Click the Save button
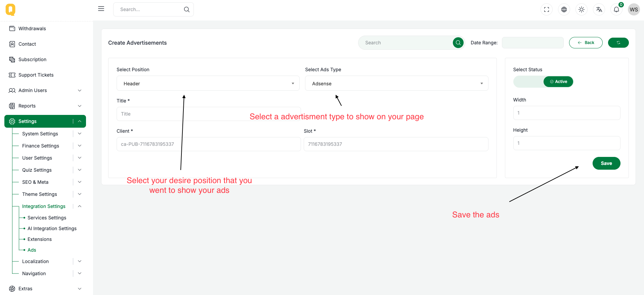 pyautogui.click(x=606, y=163)
